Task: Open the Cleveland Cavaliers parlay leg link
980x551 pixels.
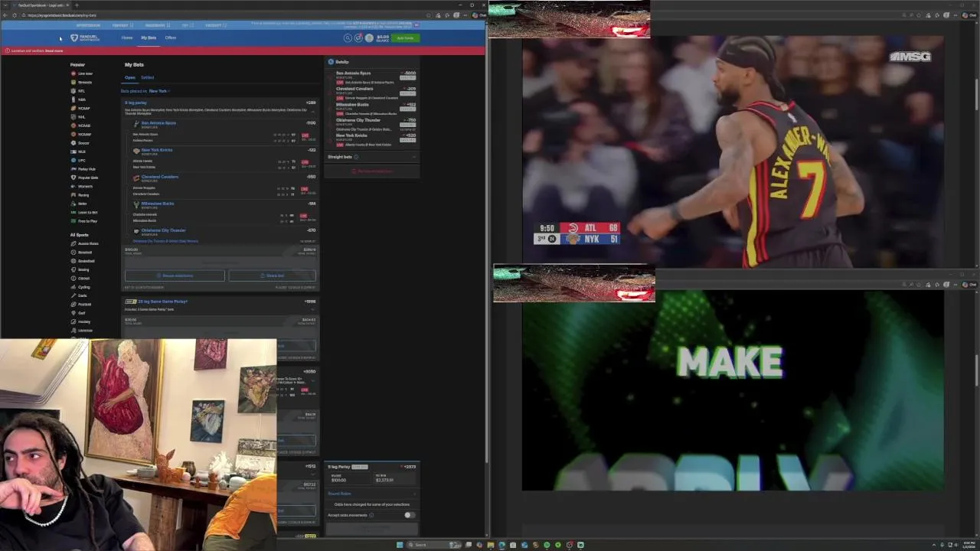Action: 160,177
